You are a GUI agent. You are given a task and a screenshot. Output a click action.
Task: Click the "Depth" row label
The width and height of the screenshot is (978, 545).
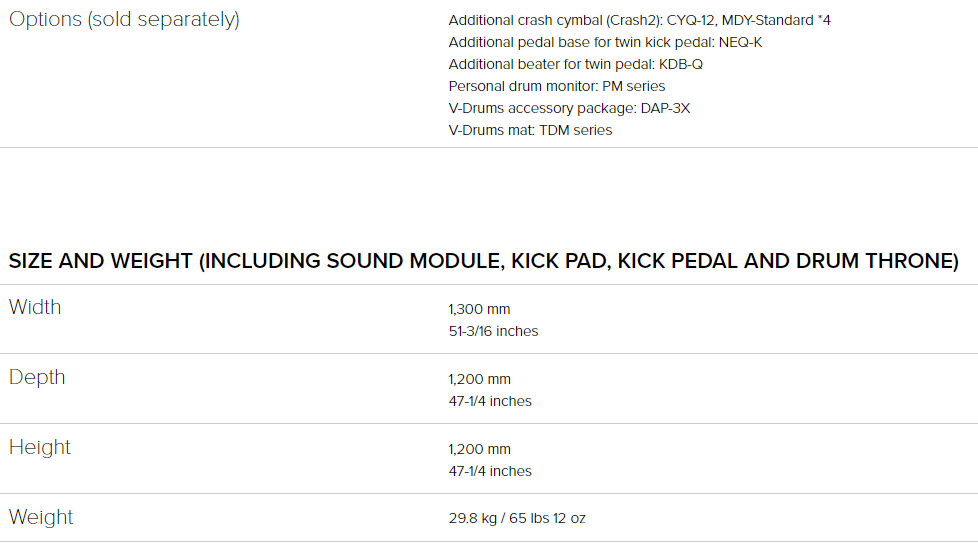37,377
